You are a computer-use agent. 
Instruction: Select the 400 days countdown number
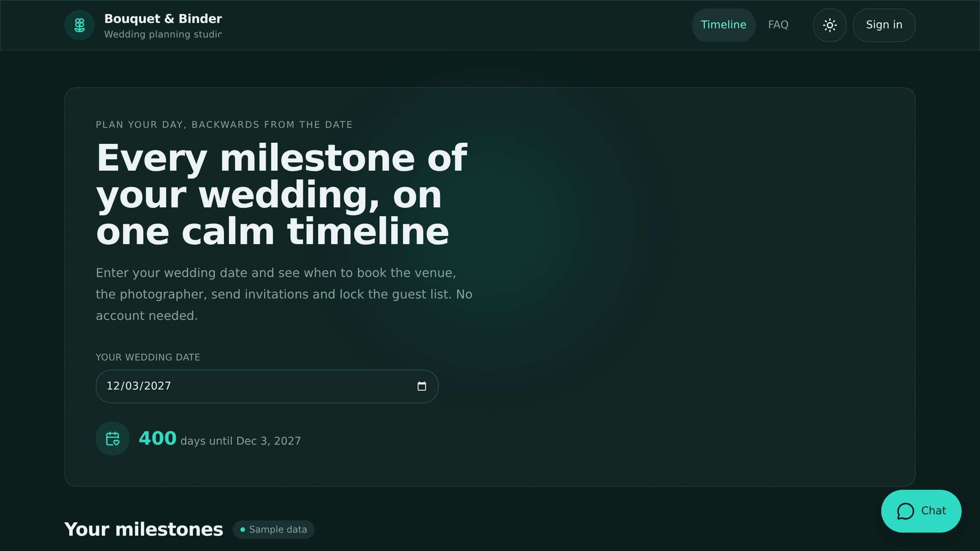tap(157, 438)
